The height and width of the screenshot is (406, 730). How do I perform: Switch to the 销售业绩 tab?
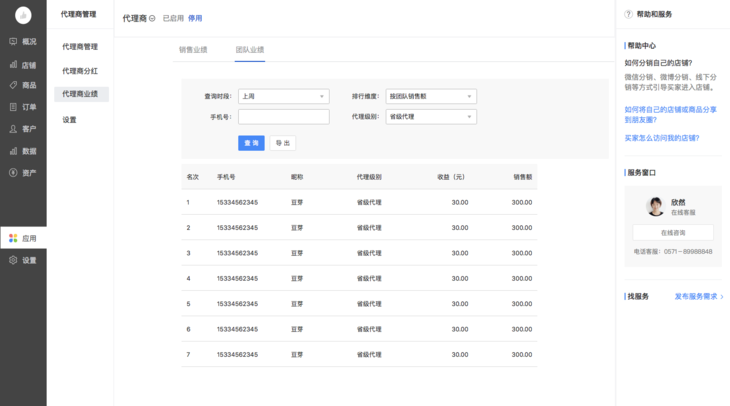pos(193,49)
